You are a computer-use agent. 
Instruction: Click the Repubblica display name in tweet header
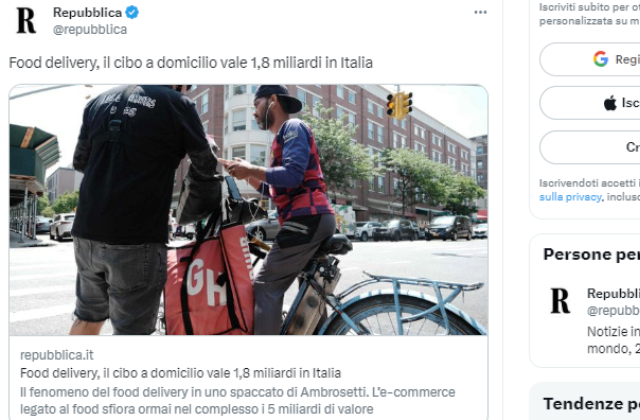click(87, 12)
